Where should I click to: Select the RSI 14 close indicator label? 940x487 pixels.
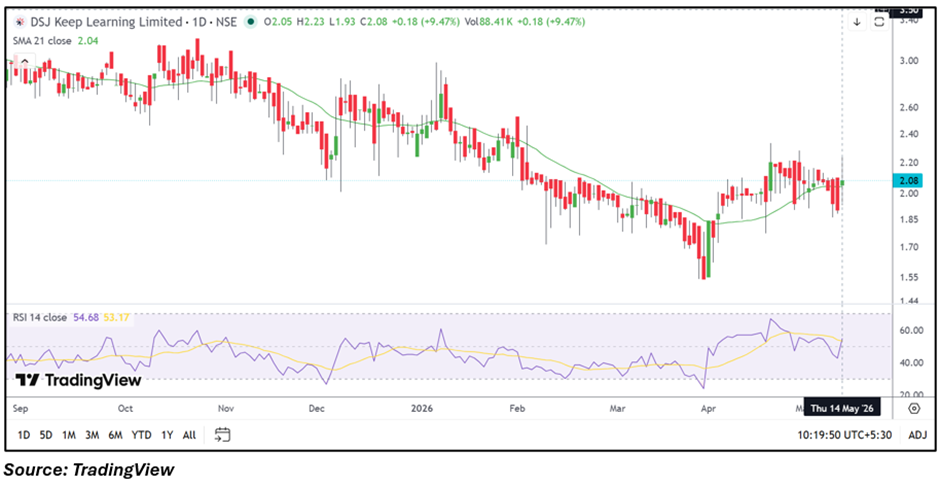40,318
